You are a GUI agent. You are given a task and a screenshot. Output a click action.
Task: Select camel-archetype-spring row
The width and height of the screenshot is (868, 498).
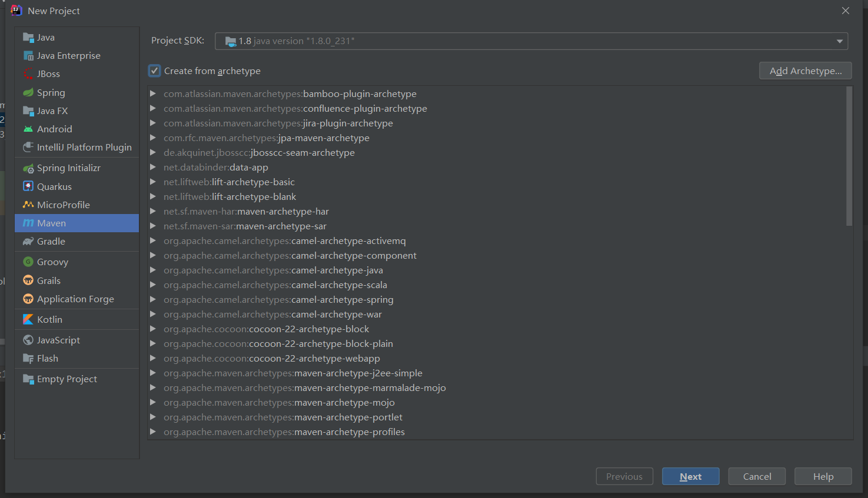tap(496, 299)
